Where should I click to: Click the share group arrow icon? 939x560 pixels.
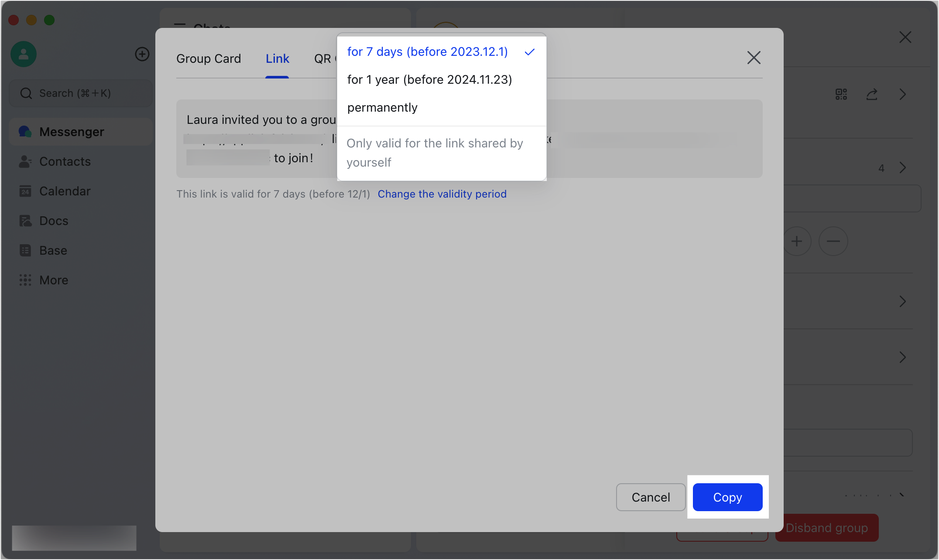[872, 94]
